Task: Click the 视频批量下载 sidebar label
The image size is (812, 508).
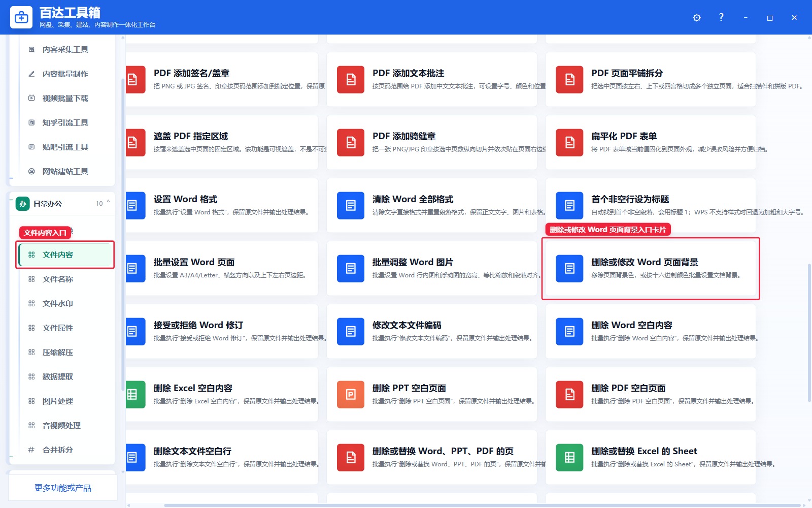Action: point(65,98)
